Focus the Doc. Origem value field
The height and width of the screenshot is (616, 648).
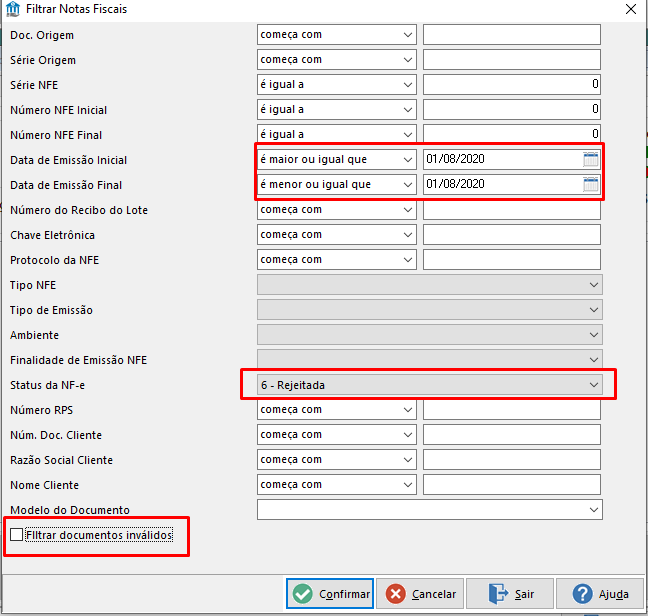(512, 35)
